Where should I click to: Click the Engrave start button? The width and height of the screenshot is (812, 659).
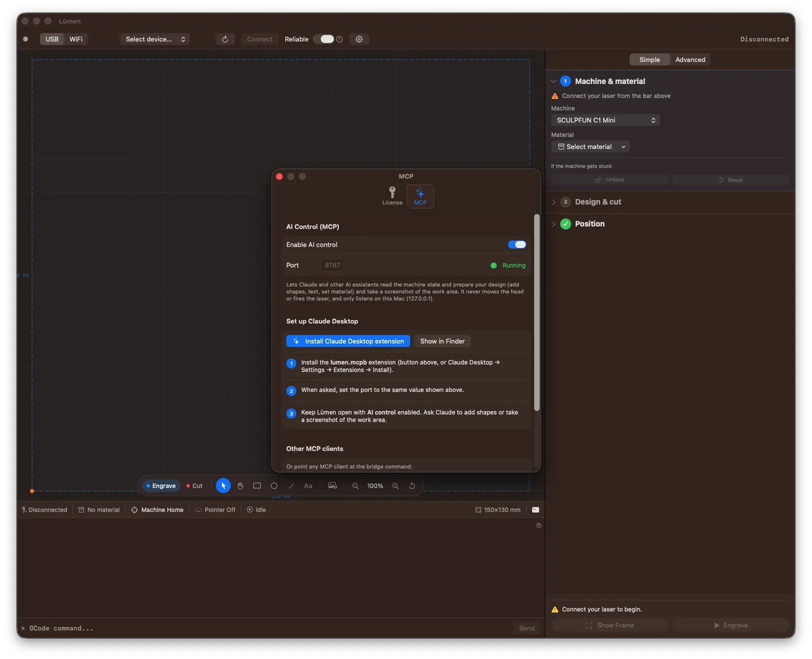click(731, 625)
